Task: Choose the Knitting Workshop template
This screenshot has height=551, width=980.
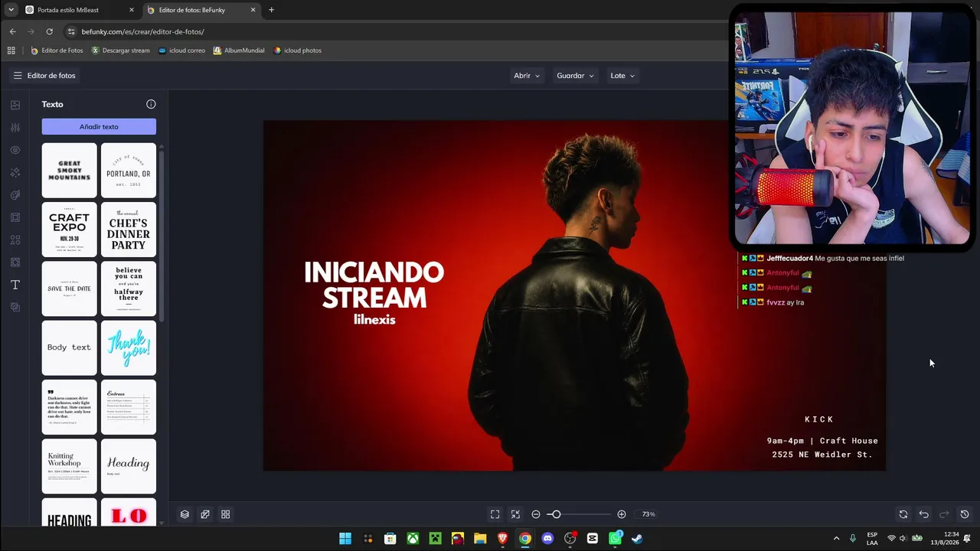Action: pyautogui.click(x=70, y=466)
